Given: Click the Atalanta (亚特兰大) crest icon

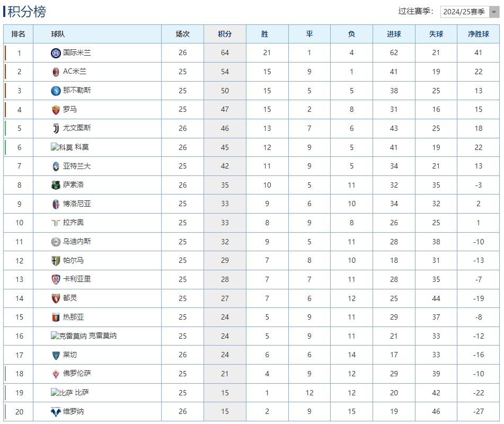Looking at the screenshot, I should tap(56, 166).
